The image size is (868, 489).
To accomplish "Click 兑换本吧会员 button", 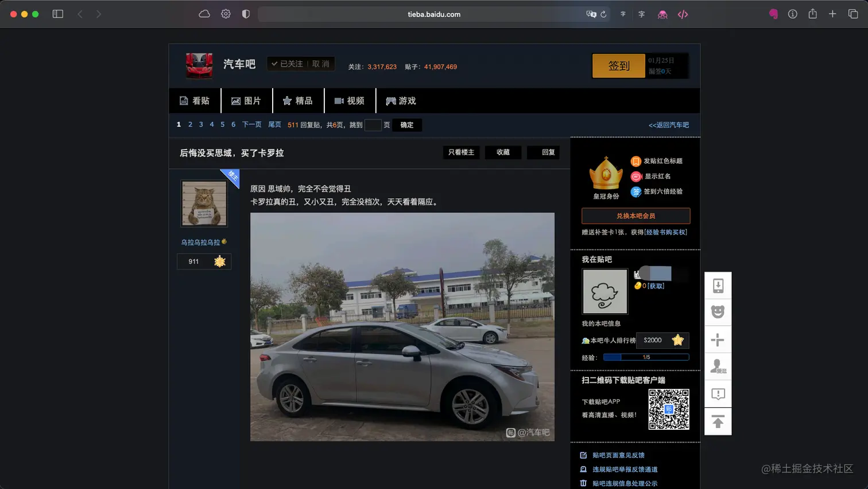I will point(635,216).
